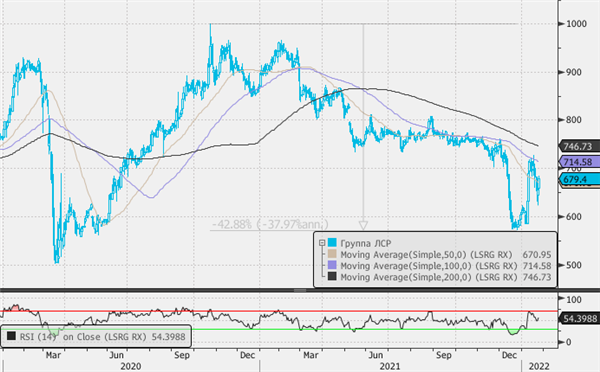The width and height of the screenshot is (600, 372).
Task: Collapse the Группа ЛСР legend tree
Action: point(322,243)
